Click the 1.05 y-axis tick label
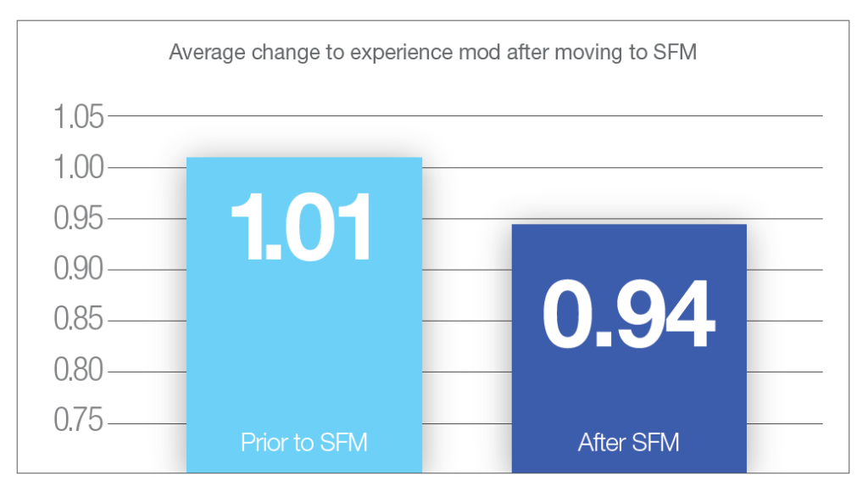 pos(79,117)
